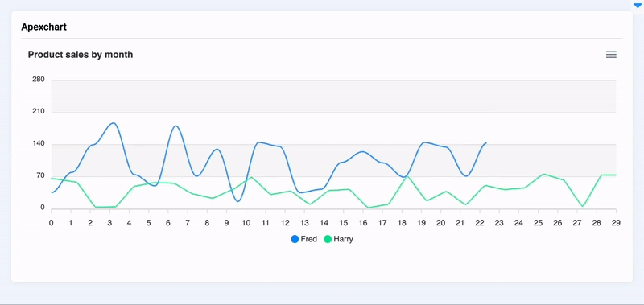Click the end of Fred line at month 22

coord(486,143)
